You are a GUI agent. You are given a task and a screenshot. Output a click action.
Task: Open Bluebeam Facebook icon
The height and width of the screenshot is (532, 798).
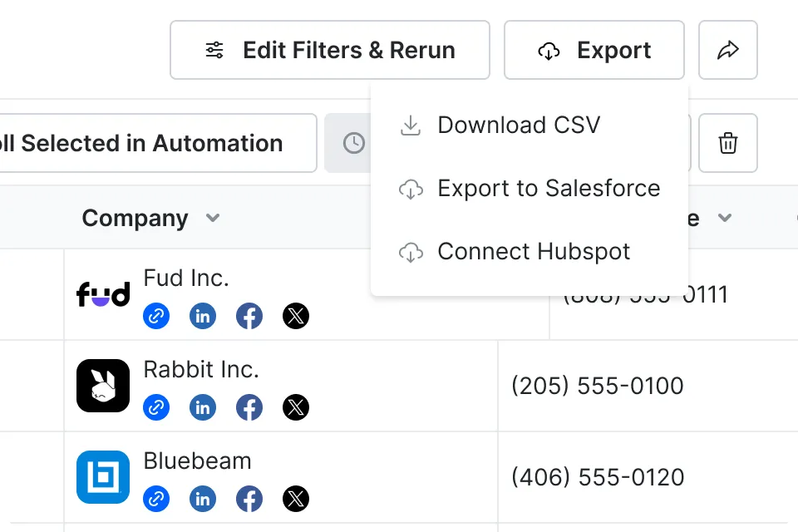249,499
